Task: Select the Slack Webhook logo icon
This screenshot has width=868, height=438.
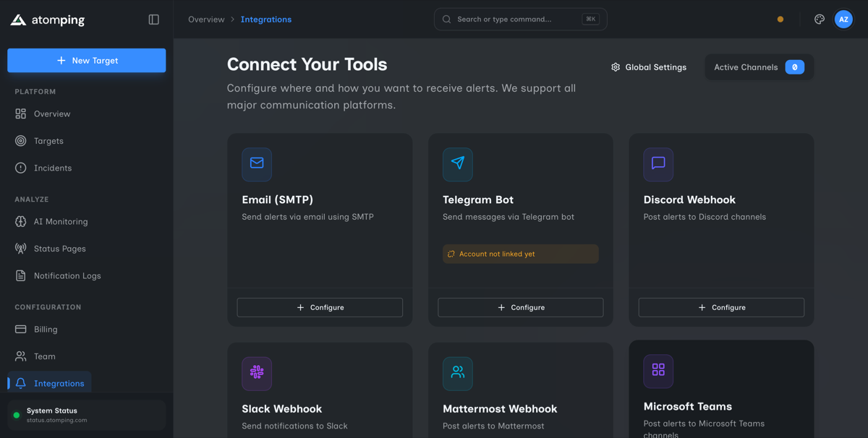Action: (257, 373)
